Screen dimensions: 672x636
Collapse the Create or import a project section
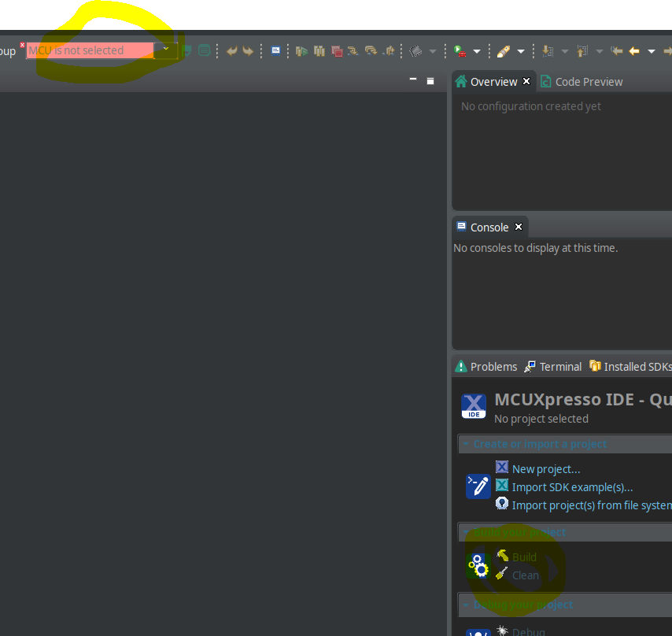[465, 444]
